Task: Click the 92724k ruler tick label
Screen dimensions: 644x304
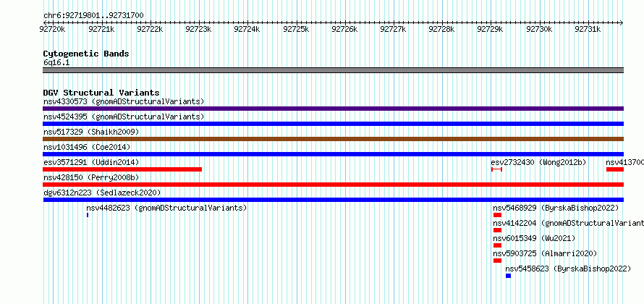Action: pyautogui.click(x=247, y=29)
